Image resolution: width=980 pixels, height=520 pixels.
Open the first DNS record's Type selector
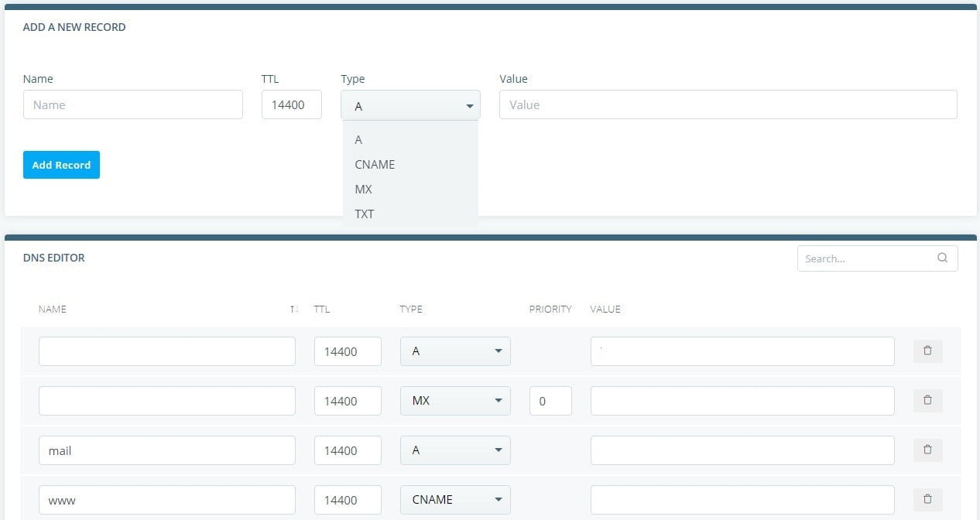click(x=500, y=351)
